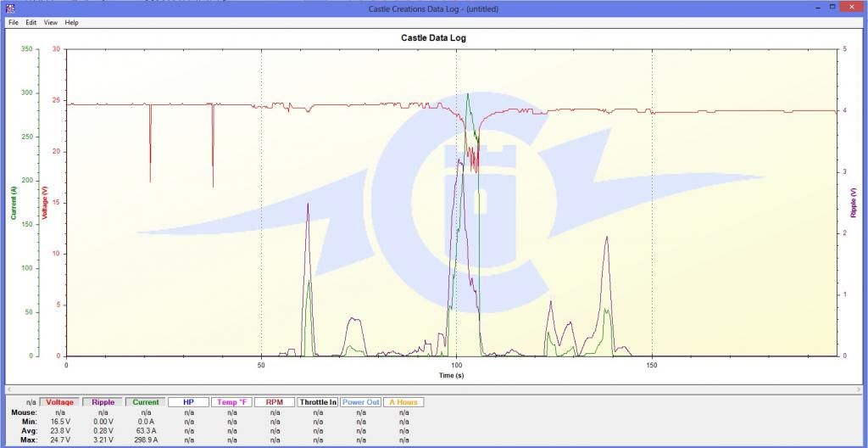Click the Time (s) axis label
868x448 pixels.
451,374
